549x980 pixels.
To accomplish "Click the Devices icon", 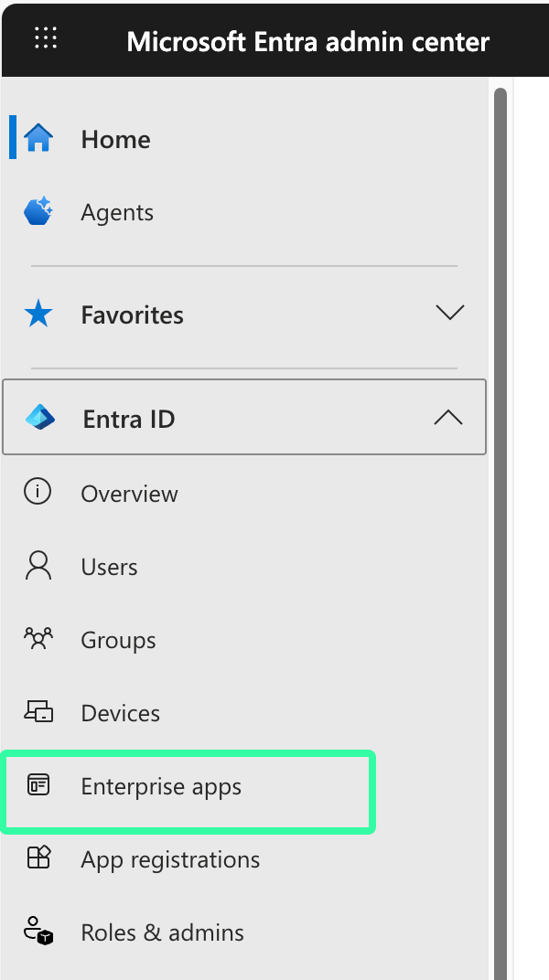I will [x=38, y=712].
